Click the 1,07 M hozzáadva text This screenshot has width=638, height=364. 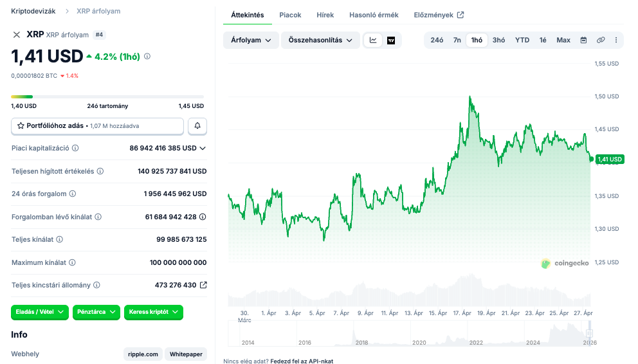click(114, 126)
